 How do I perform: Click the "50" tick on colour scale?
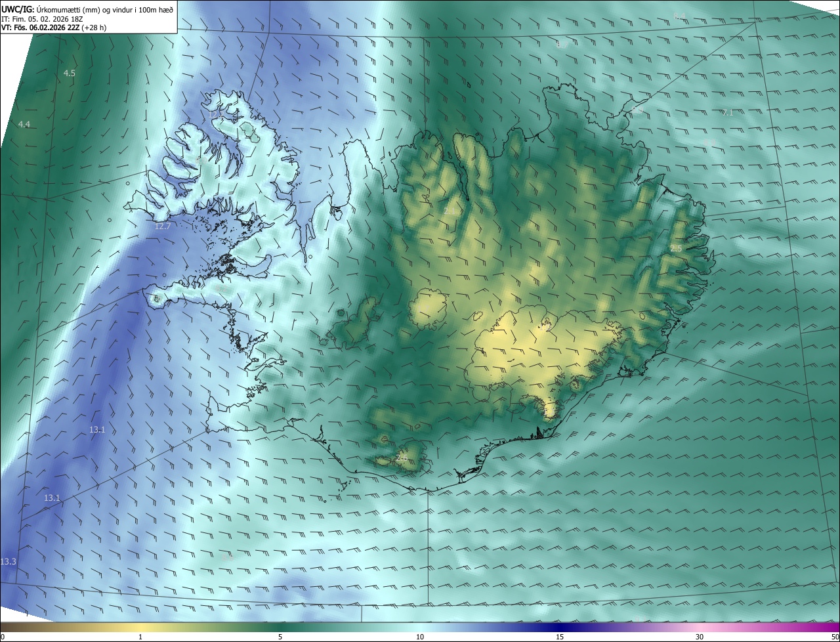tap(835, 637)
